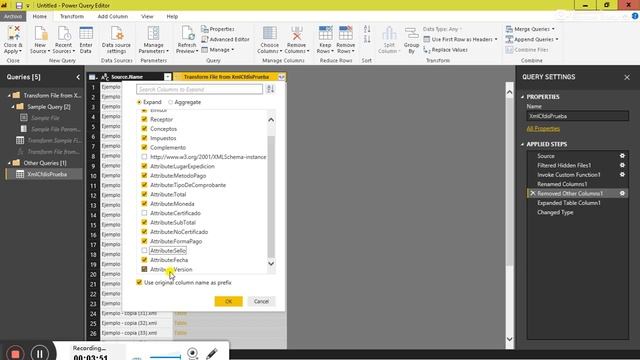This screenshot has height=360, width=640.
Task: Switch to the Add Column tab
Action: click(113, 16)
